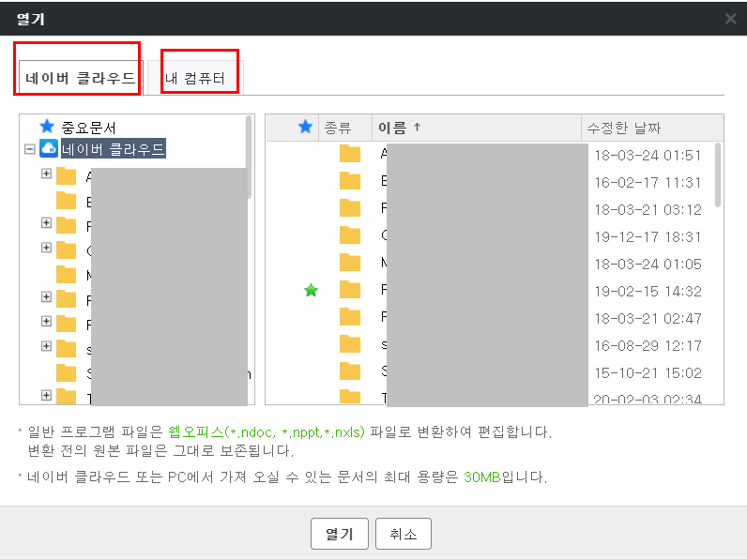Image resolution: width=747 pixels, height=560 pixels.
Task: Click the star column header in file list
Action: click(x=305, y=127)
